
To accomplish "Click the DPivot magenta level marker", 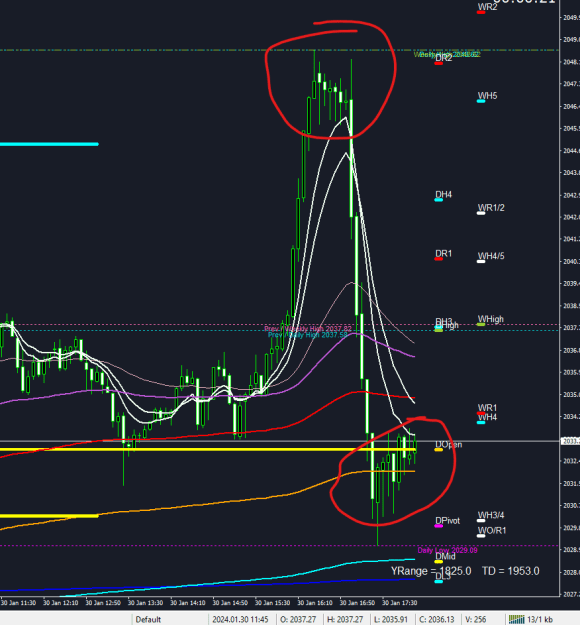I will 438,526.
